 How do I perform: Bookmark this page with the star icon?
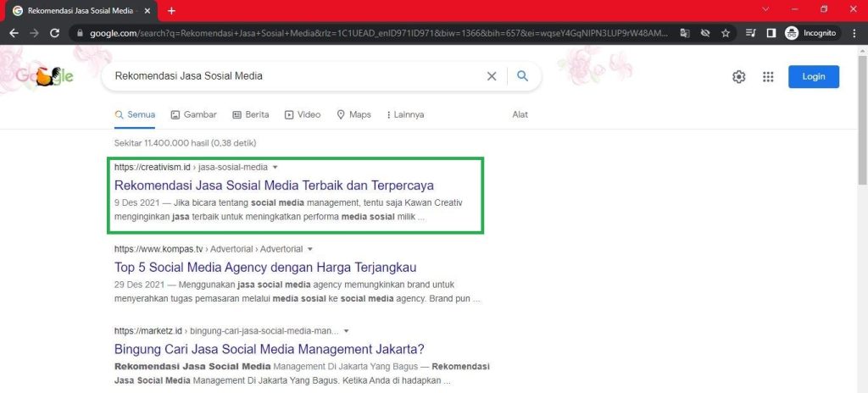click(726, 33)
